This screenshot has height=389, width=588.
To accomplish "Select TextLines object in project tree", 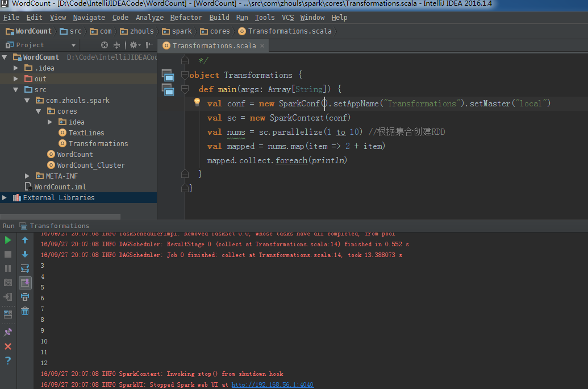I will point(81,133).
